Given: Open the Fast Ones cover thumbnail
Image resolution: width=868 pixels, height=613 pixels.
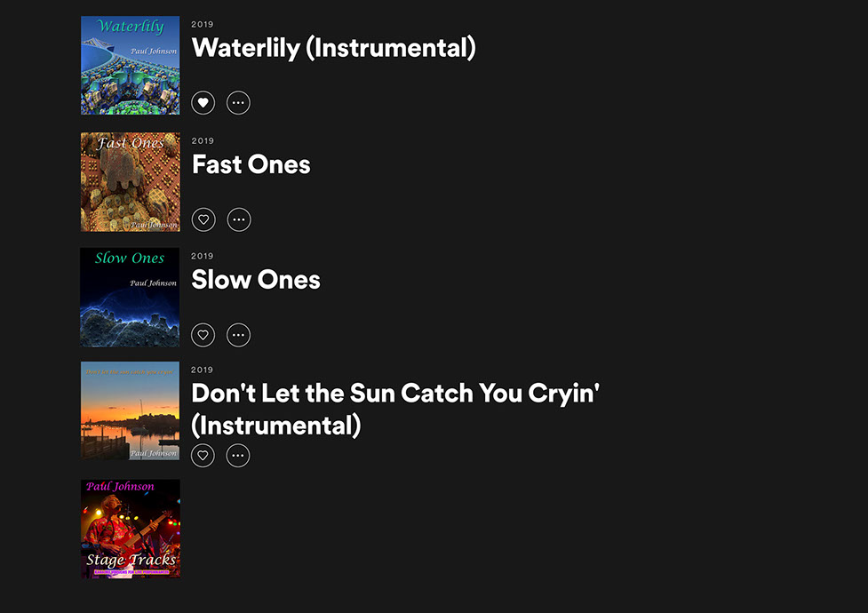Looking at the screenshot, I should [130, 181].
